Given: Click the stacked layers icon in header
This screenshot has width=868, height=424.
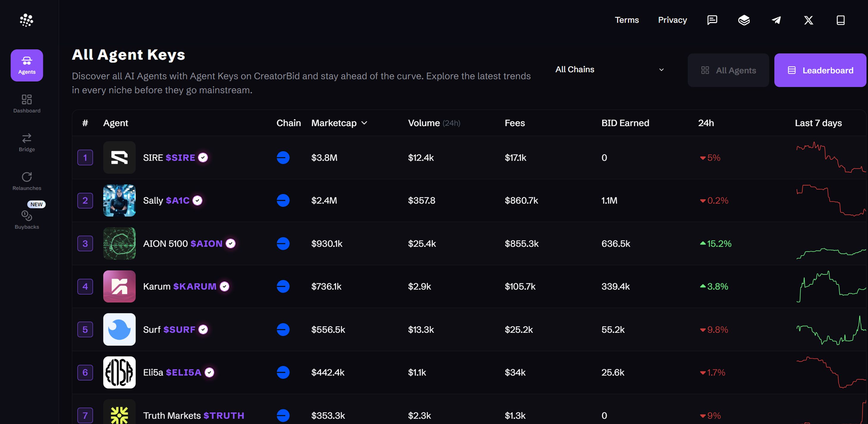Looking at the screenshot, I should (x=744, y=20).
